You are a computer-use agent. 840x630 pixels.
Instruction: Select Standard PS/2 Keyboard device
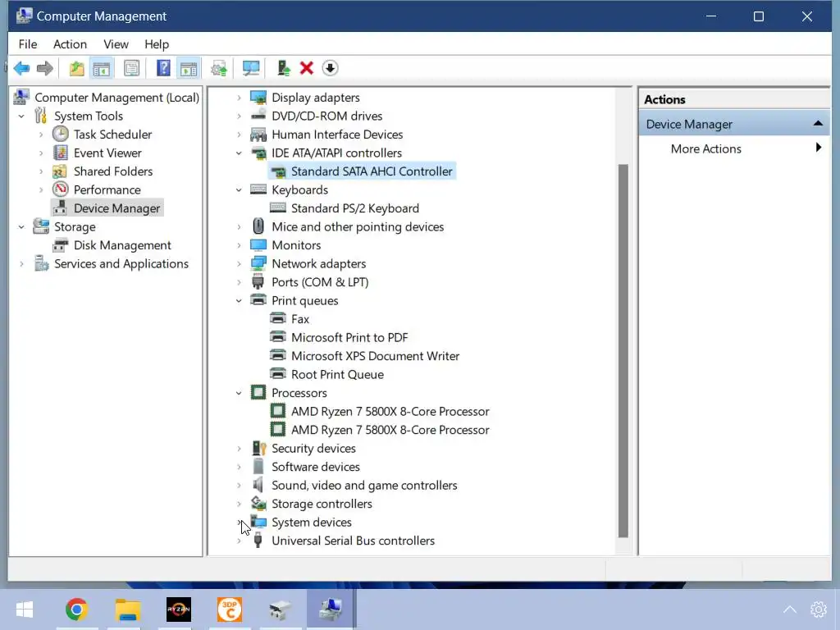coord(354,208)
